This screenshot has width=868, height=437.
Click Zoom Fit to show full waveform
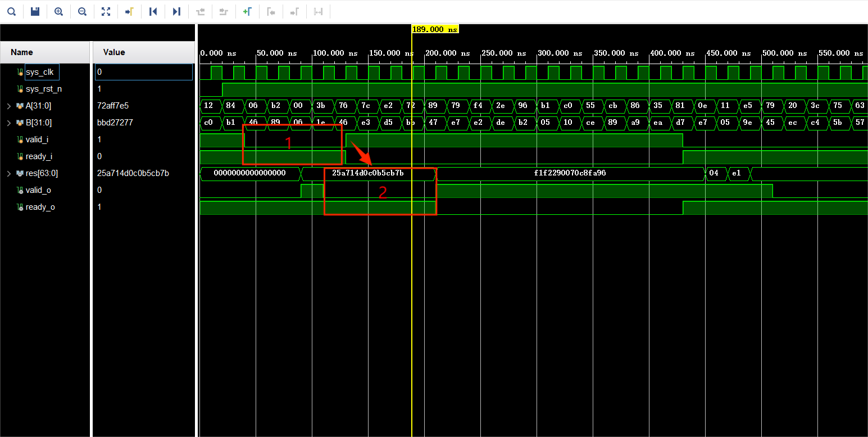click(x=106, y=11)
